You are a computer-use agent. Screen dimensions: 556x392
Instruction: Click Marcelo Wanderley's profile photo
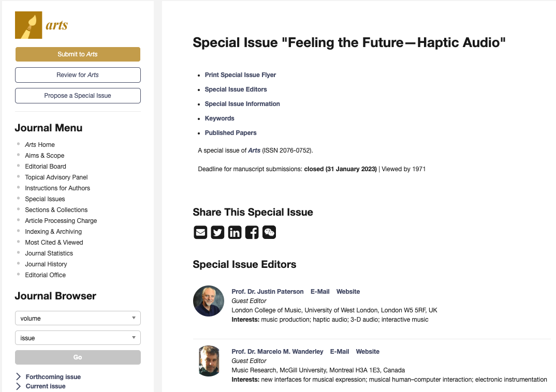click(x=209, y=361)
